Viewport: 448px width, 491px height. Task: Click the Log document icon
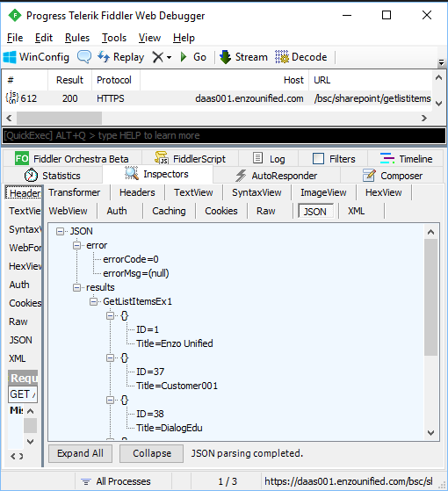(x=257, y=158)
